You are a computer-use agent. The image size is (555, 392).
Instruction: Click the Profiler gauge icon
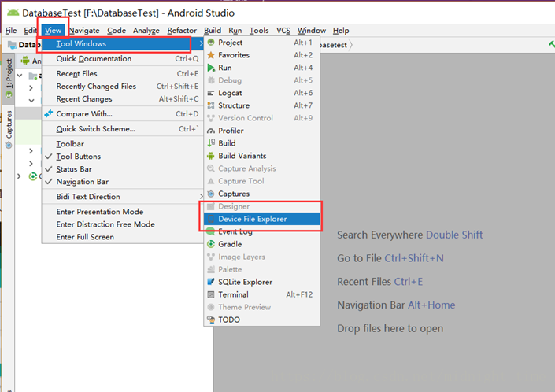(x=211, y=131)
